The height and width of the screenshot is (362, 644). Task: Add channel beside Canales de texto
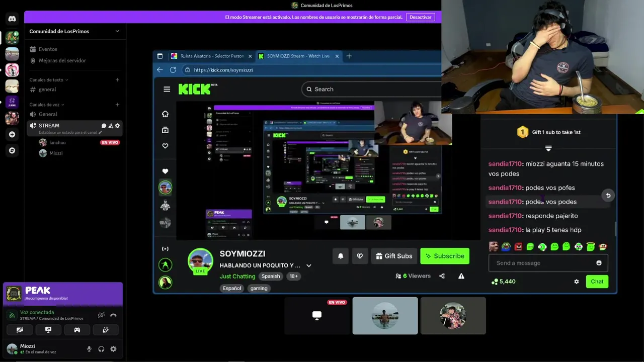117,80
